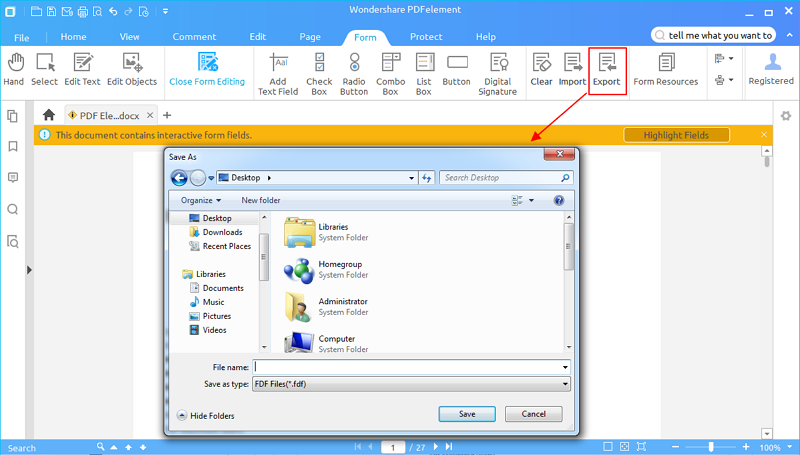The width and height of the screenshot is (800, 455).
Task: Click Close Form Editing
Action: click(x=207, y=70)
